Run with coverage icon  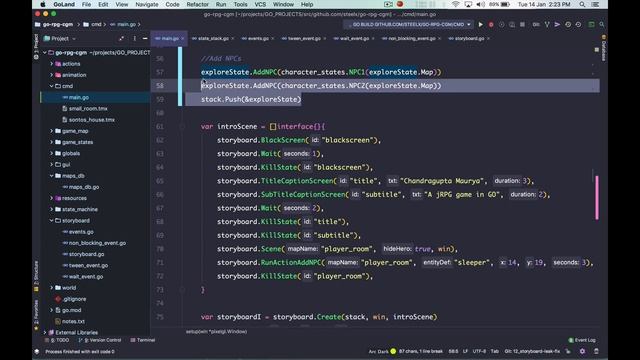501,24
